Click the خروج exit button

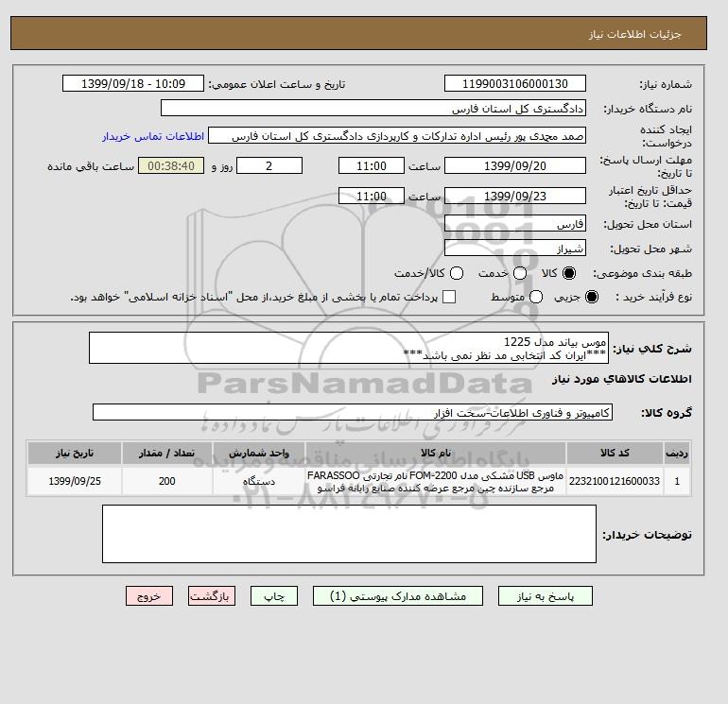point(149,596)
